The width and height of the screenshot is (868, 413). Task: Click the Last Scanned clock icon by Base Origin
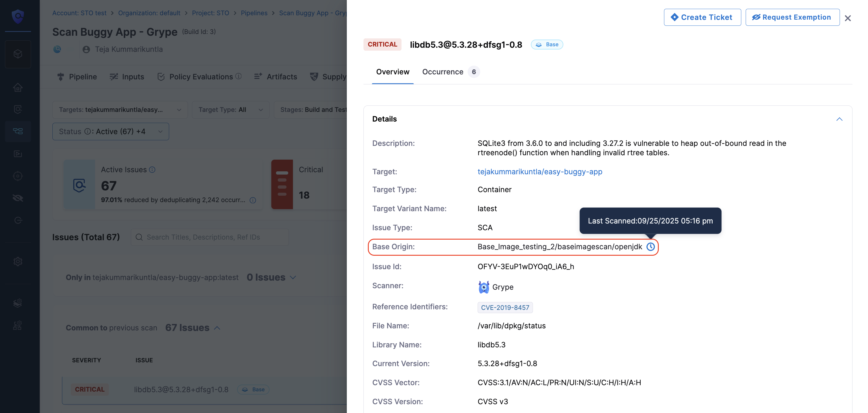click(x=650, y=247)
